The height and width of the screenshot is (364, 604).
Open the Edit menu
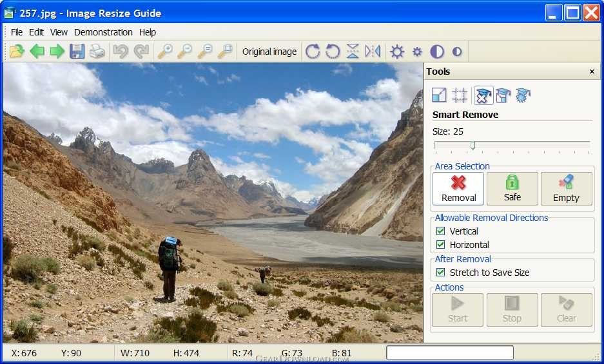(36, 32)
